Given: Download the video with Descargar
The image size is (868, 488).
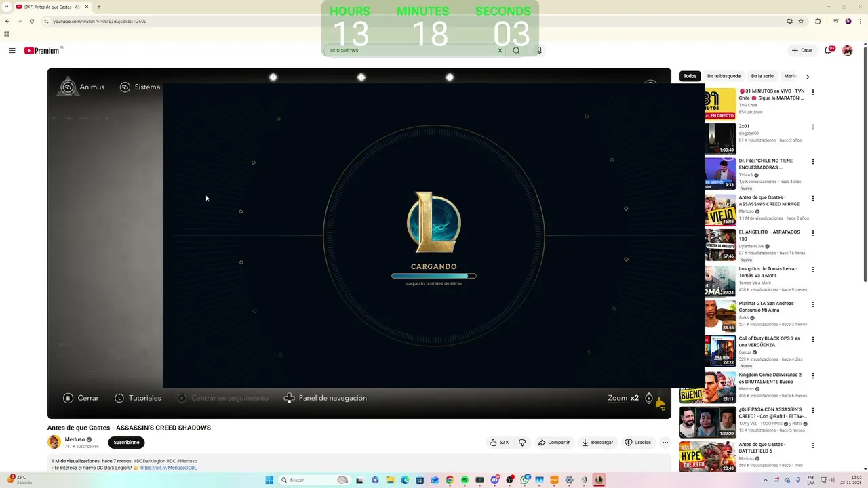Looking at the screenshot, I should 597,443.
